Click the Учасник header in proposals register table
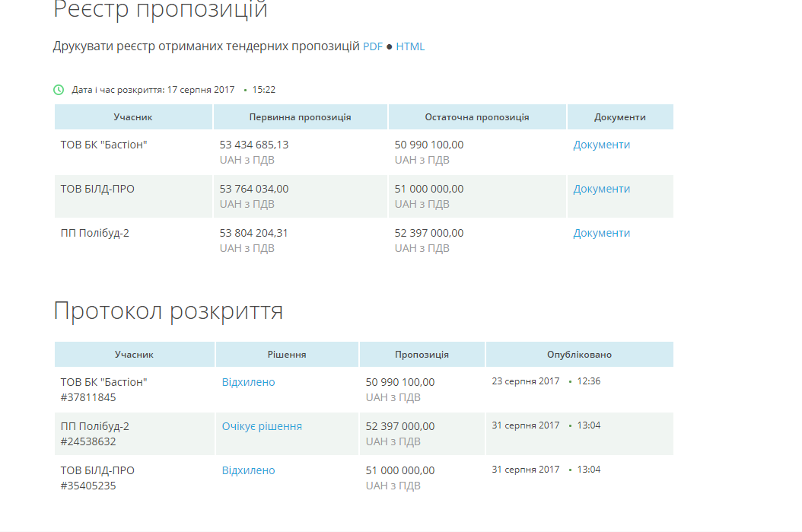 click(x=133, y=117)
